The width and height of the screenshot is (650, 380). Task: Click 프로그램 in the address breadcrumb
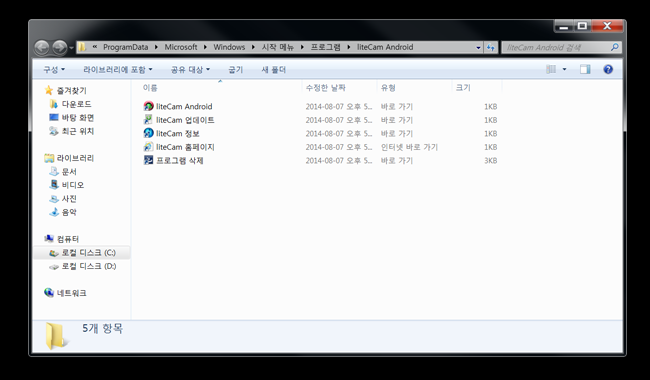[326, 47]
